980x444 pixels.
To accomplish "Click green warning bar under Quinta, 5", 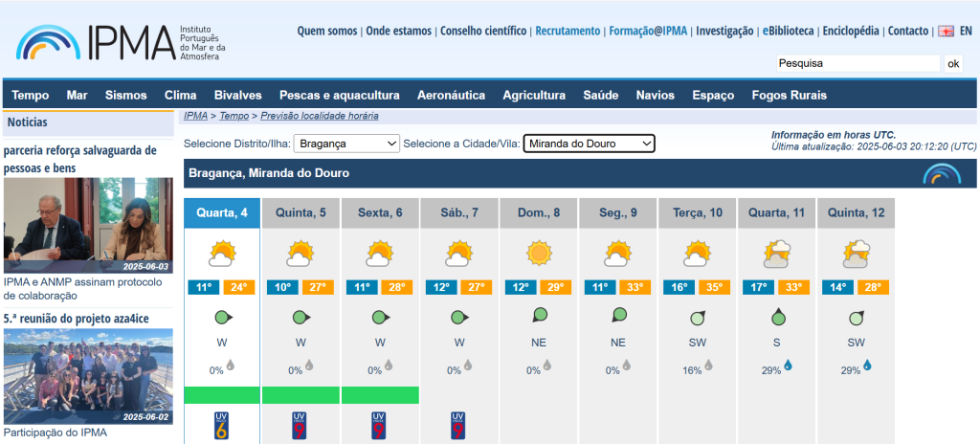I will [301, 395].
